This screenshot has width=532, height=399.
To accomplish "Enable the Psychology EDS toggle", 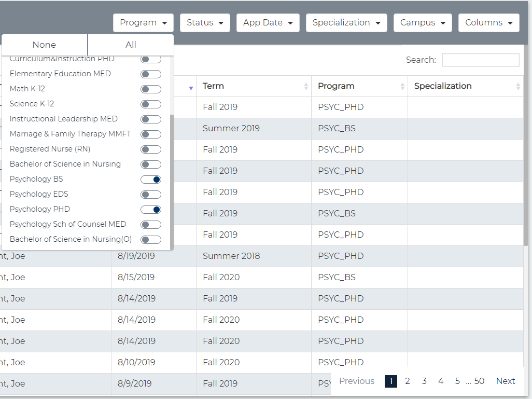I will (x=151, y=195).
